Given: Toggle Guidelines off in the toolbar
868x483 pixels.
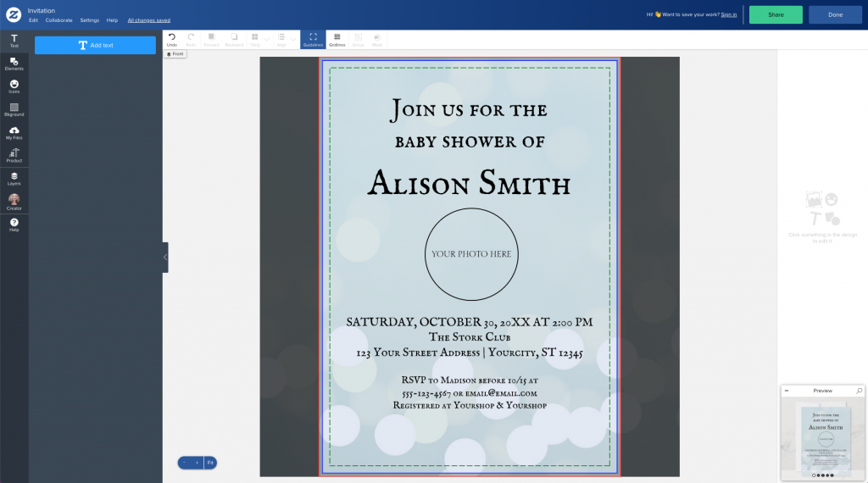Looking at the screenshot, I should (313, 39).
